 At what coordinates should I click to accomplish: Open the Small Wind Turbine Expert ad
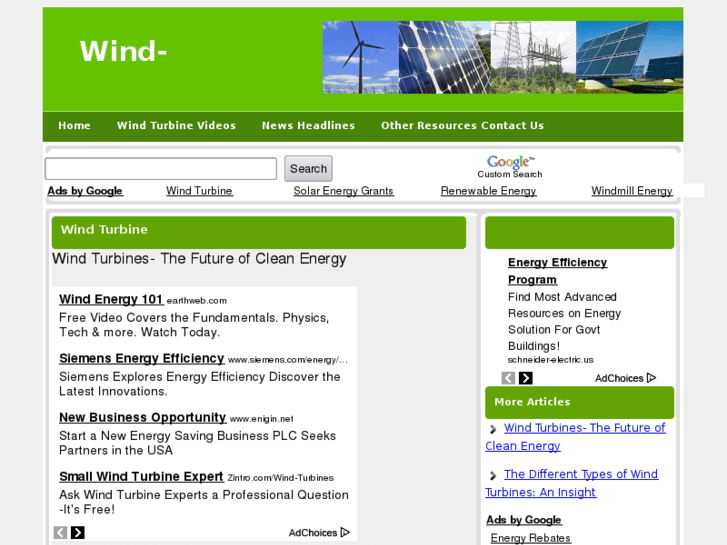(x=141, y=476)
